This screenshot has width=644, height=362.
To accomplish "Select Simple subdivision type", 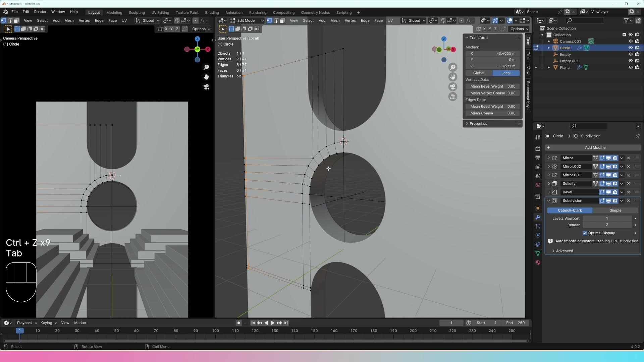I will [615, 210].
